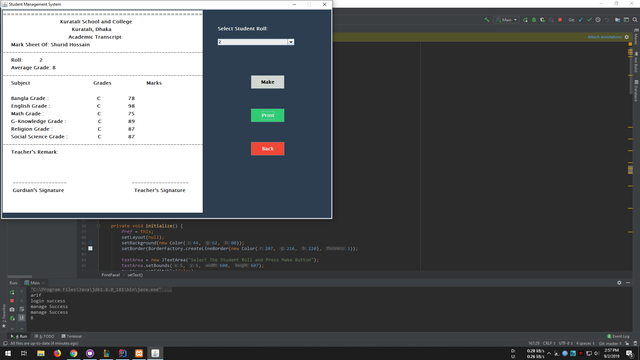Click the Git commit green checkmark icon
This screenshot has height=360, width=640.
tap(589, 20)
